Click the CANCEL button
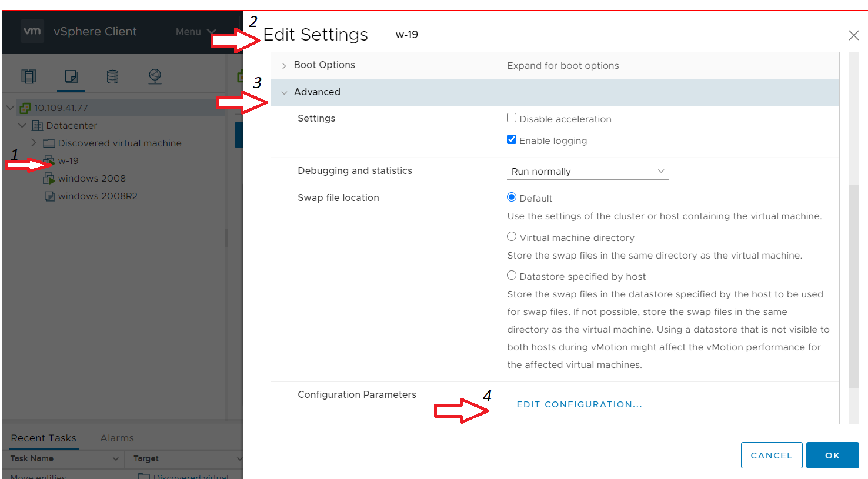 tap(771, 455)
